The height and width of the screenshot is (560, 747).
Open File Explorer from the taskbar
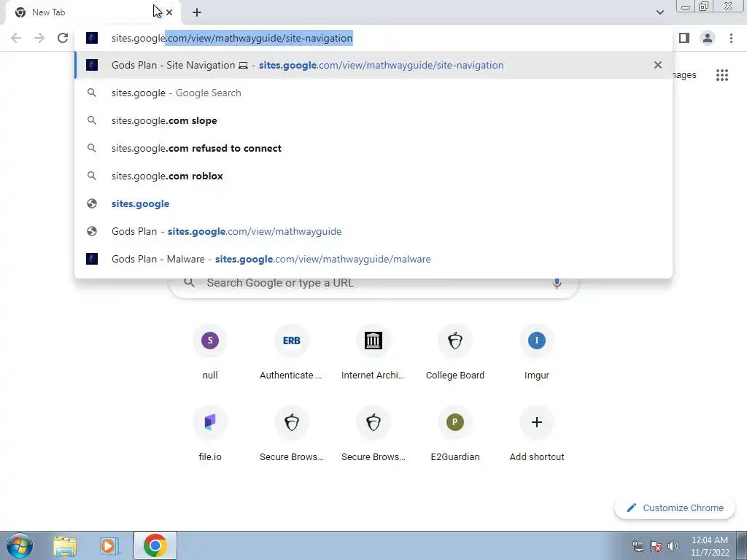pyautogui.click(x=65, y=545)
